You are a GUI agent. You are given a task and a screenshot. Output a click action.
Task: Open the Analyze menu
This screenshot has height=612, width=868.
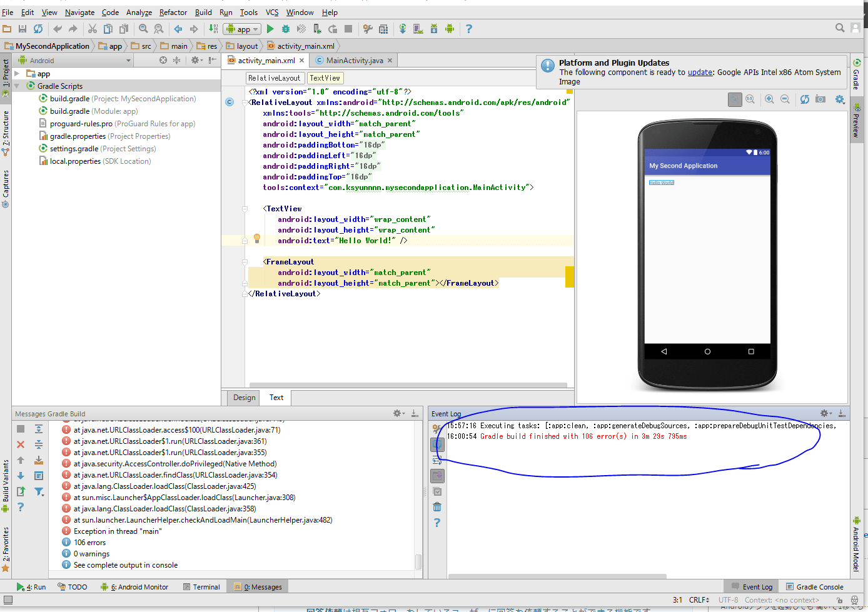(139, 12)
